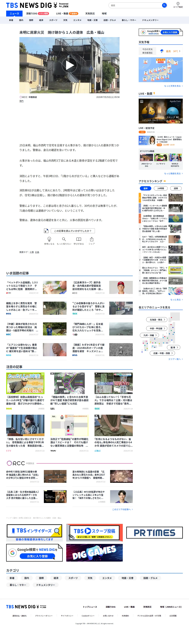The image size is (189, 644).
Task: Open the エリア設定 location pin icon
Action: (178, 4)
